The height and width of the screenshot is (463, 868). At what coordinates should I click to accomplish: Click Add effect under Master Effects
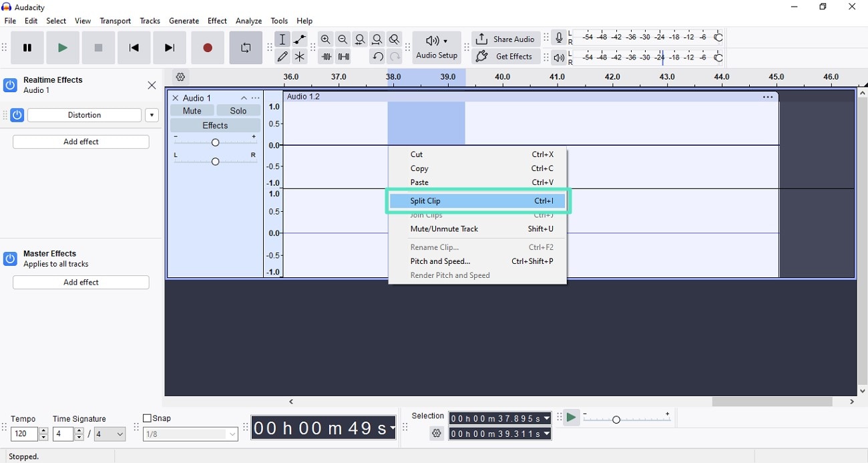click(81, 283)
